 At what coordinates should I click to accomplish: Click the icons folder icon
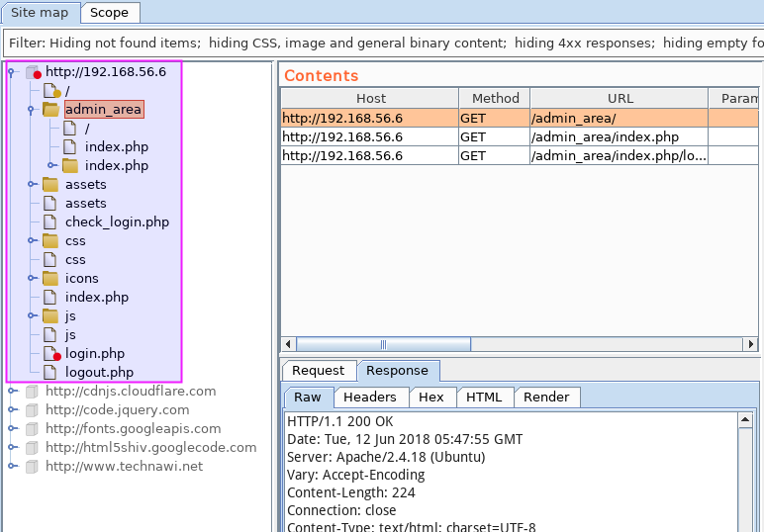coord(50,279)
